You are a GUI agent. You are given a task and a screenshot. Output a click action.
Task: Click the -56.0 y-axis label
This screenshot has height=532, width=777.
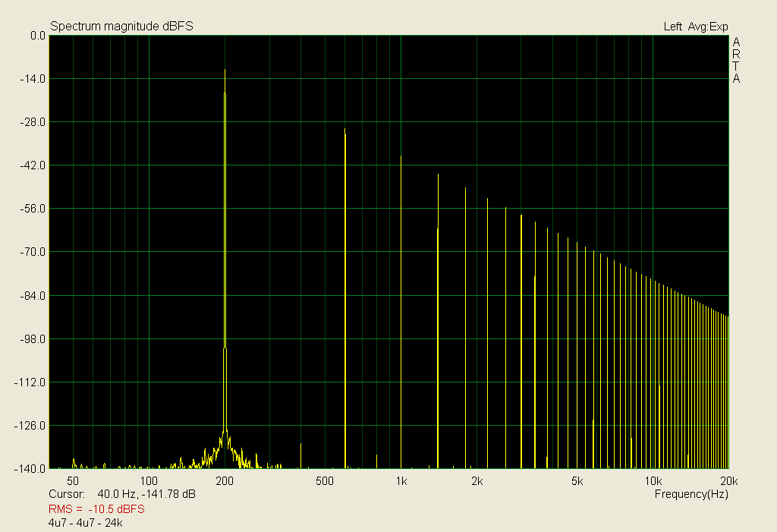point(33,209)
